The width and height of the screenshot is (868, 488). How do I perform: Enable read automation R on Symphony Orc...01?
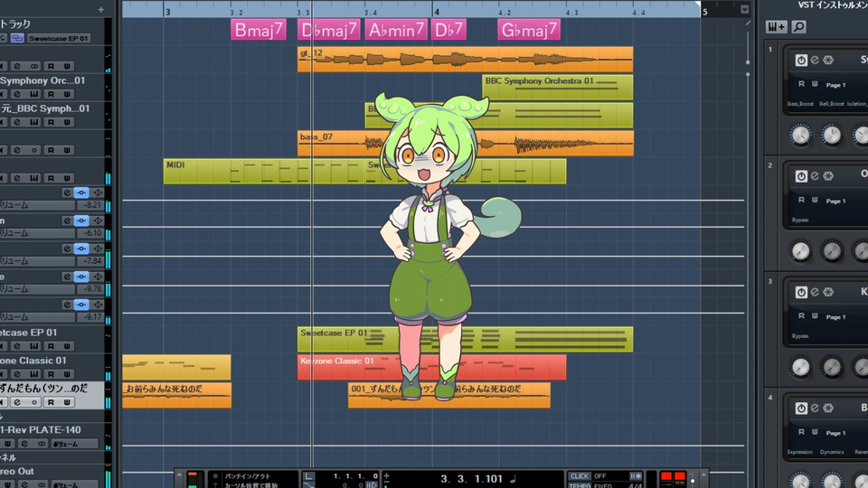(x=51, y=94)
